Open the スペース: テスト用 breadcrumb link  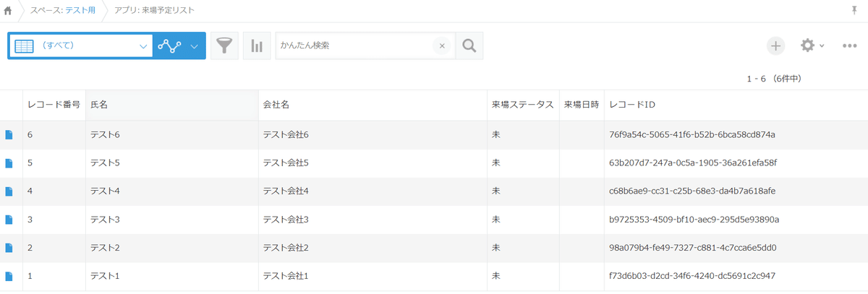pos(63,11)
